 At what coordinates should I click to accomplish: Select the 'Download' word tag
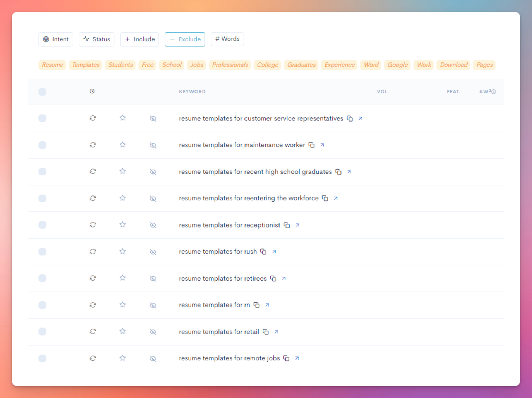click(454, 65)
